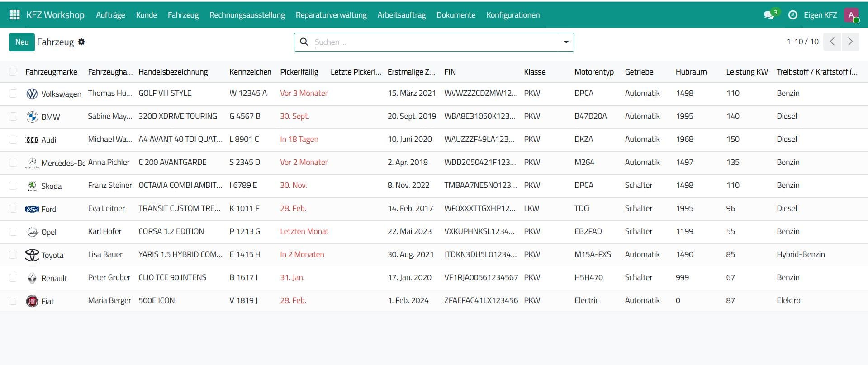The image size is (868, 365).
Task: Click license plate L 8901 C
Action: point(244,139)
